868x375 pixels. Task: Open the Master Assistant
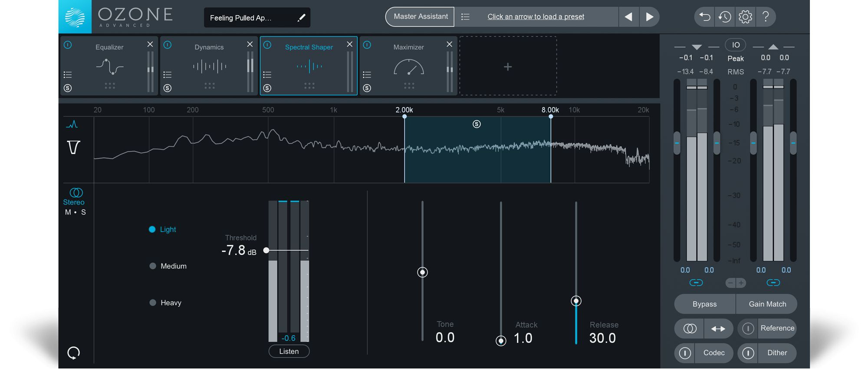pos(420,17)
